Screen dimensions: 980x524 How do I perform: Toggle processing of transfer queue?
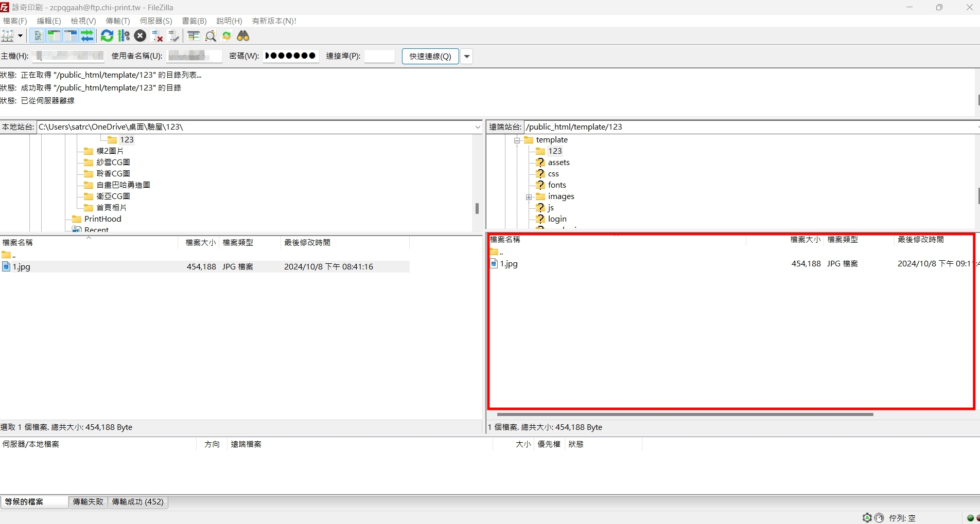point(124,36)
